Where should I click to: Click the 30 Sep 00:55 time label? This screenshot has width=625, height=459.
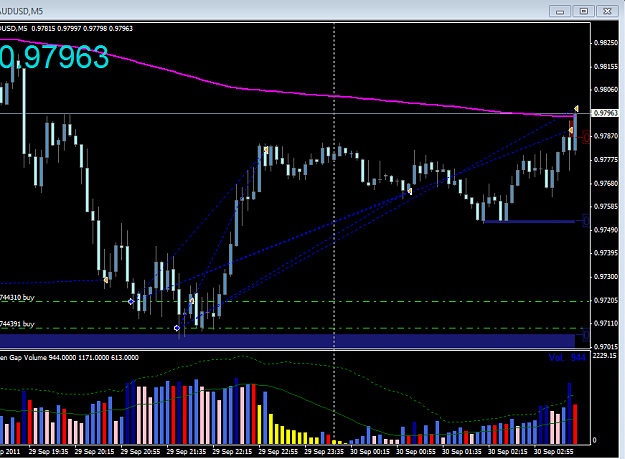coord(416,452)
